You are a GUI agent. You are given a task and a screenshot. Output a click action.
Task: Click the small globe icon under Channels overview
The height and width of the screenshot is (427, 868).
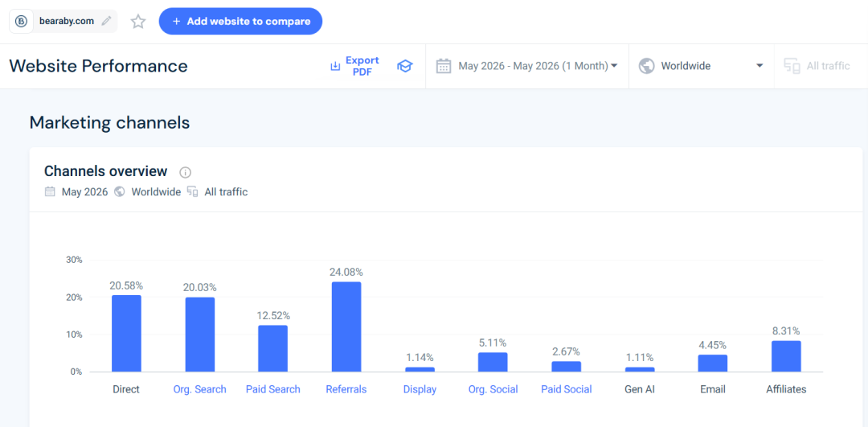(119, 192)
